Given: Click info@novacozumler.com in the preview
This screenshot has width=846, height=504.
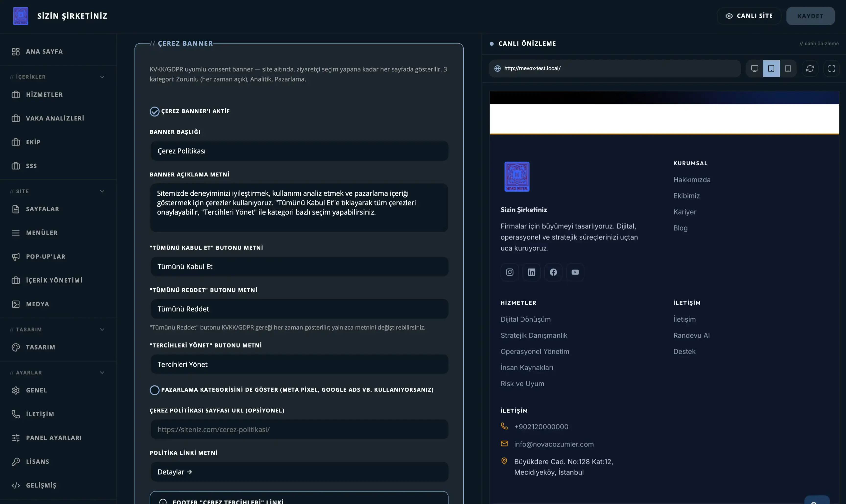Looking at the screenshot, I should (554, 445).
